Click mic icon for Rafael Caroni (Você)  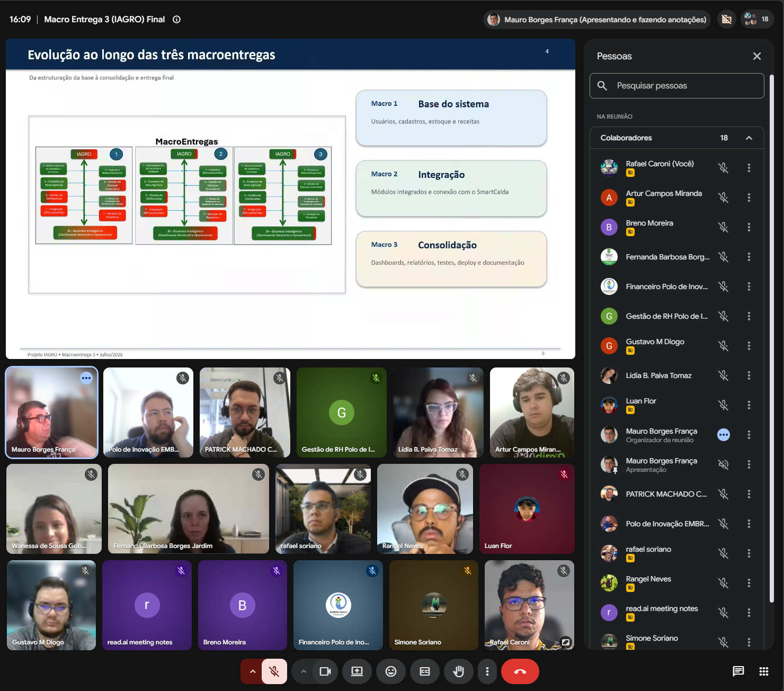click(724, 168)
